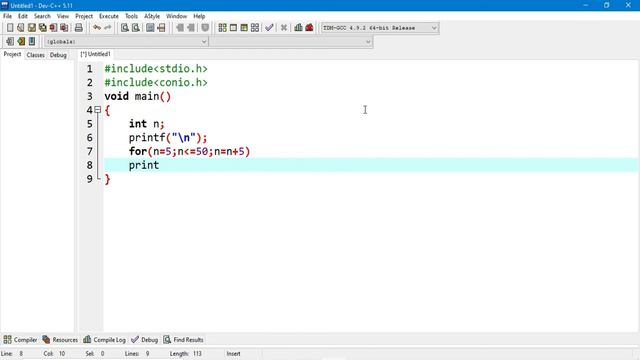The height and width of the screenshot is (360, 640).
Task: Open Profile analysis chart icon
Action: coord(298,28)
